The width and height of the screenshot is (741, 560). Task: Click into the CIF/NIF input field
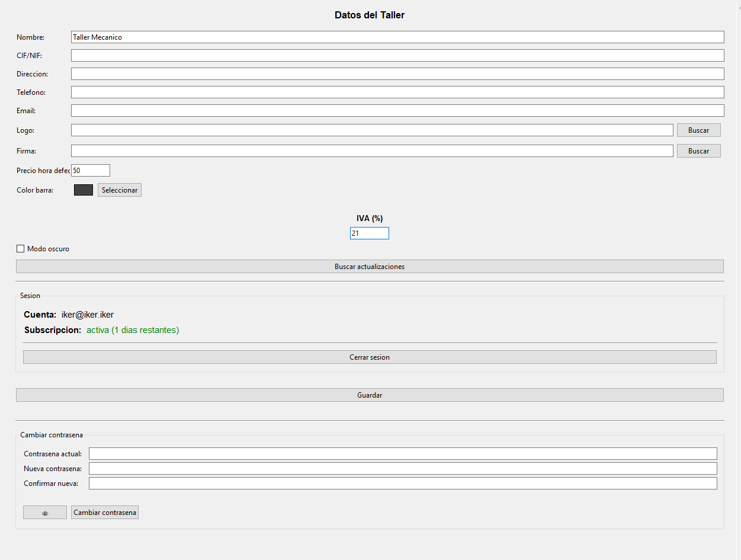[x=397, y=56]
